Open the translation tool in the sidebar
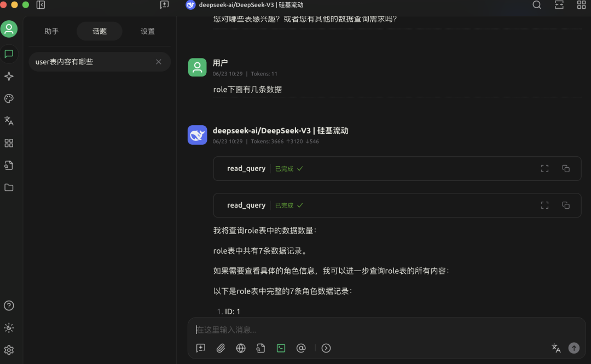Viewport: 591px width, 364px height. coord(9,121)
